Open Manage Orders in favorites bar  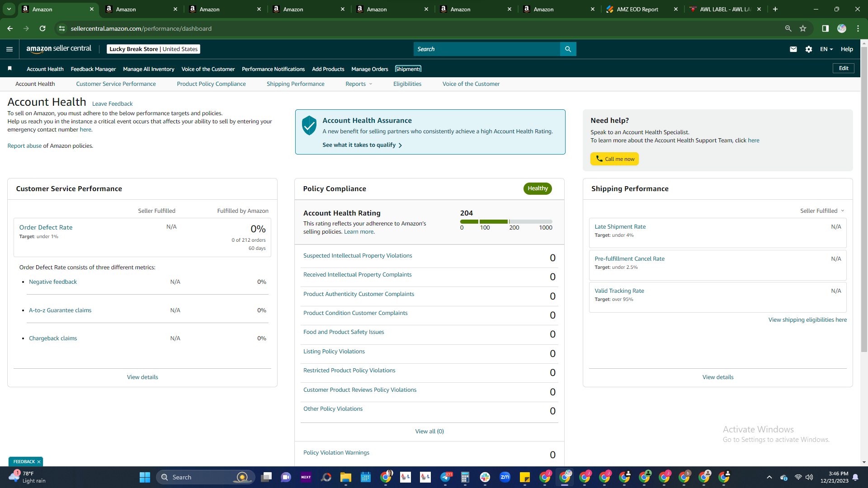coord(369,69)
